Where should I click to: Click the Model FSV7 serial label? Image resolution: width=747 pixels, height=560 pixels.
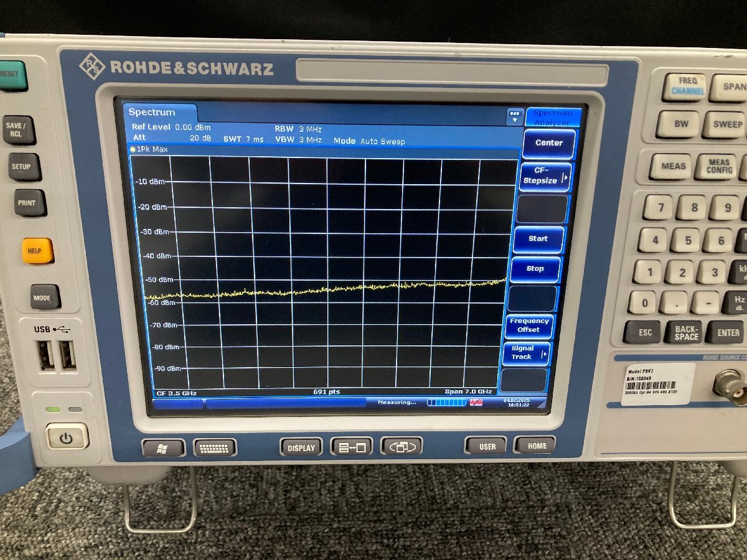(659, 384)
